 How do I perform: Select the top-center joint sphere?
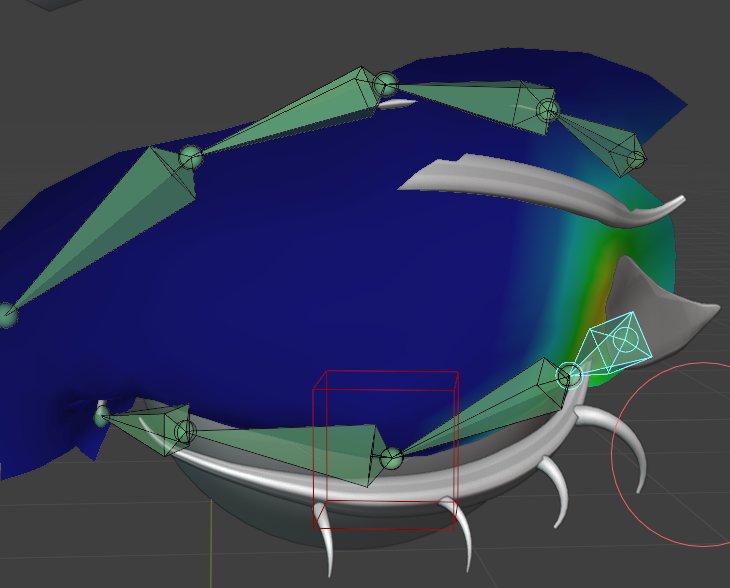click(386, 83)
